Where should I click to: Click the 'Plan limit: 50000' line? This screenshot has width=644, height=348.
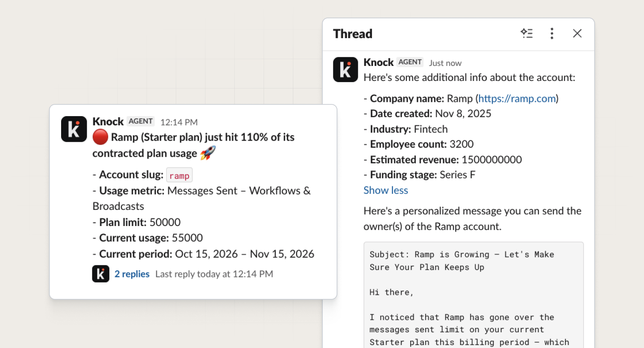tap(136, 222)
